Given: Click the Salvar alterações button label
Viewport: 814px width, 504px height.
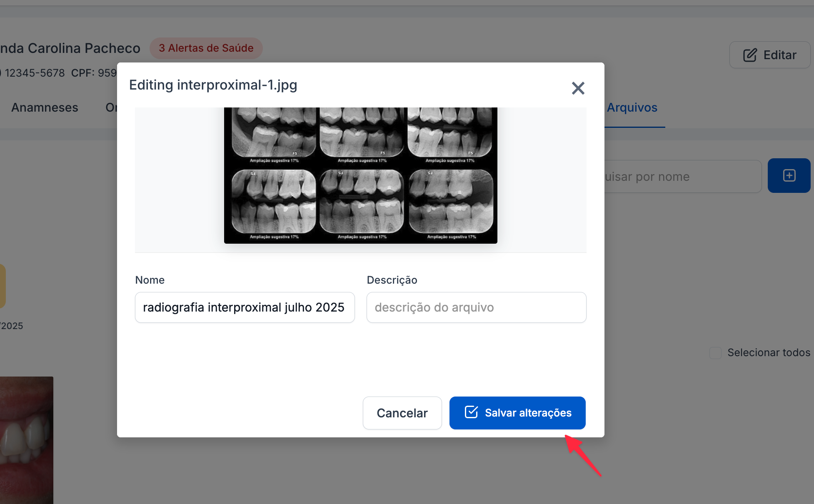Looking at the screenshot, I should pyautogui.click(x=528, y=413).
